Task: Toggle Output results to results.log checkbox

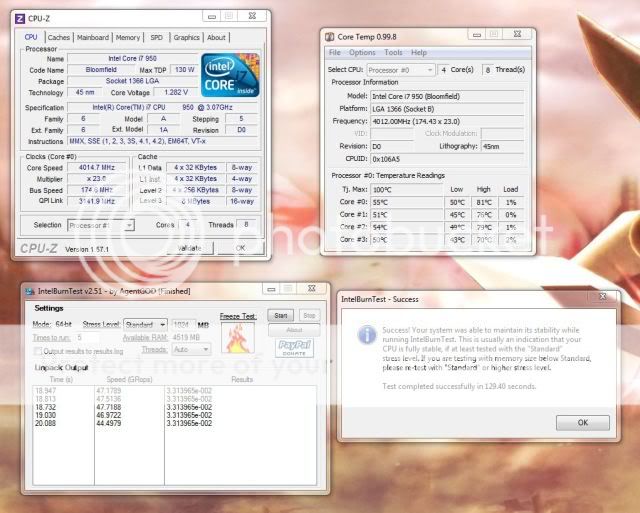Action: tap(38, 351)
